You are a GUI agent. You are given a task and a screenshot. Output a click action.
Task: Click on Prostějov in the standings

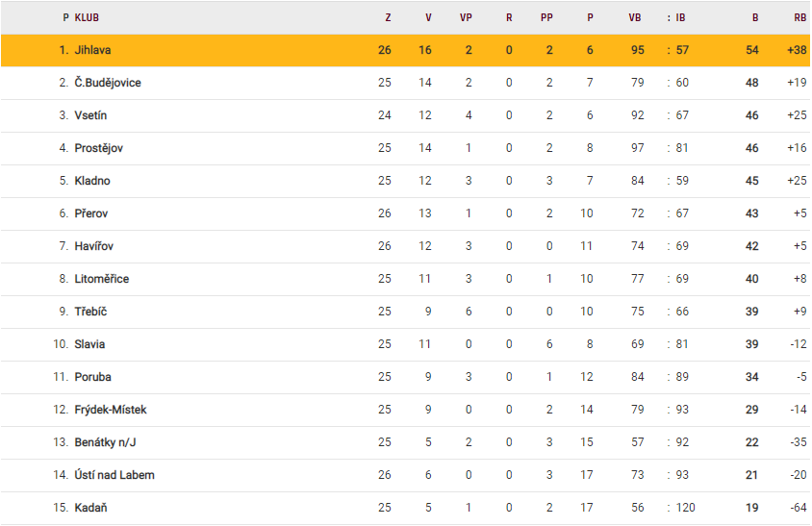click(x=98, y=148)
